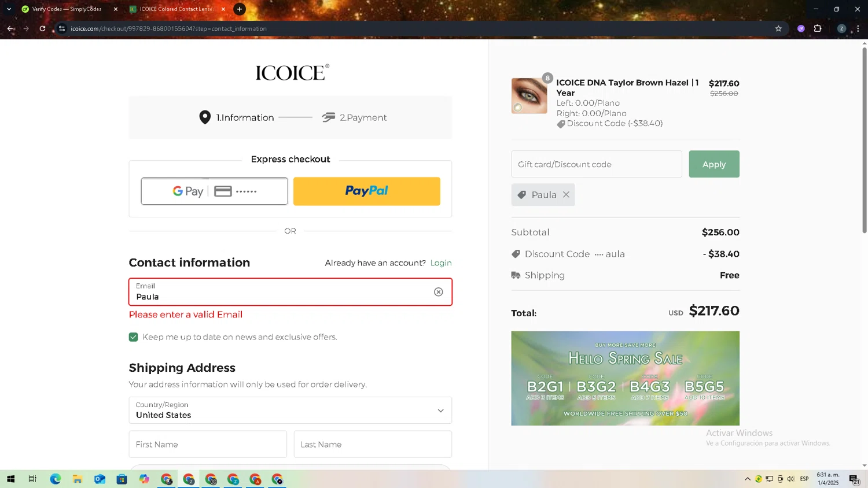Pay with the Google Pay button
The height and width of the screenshot is (488, 868).
click(214, 191)
